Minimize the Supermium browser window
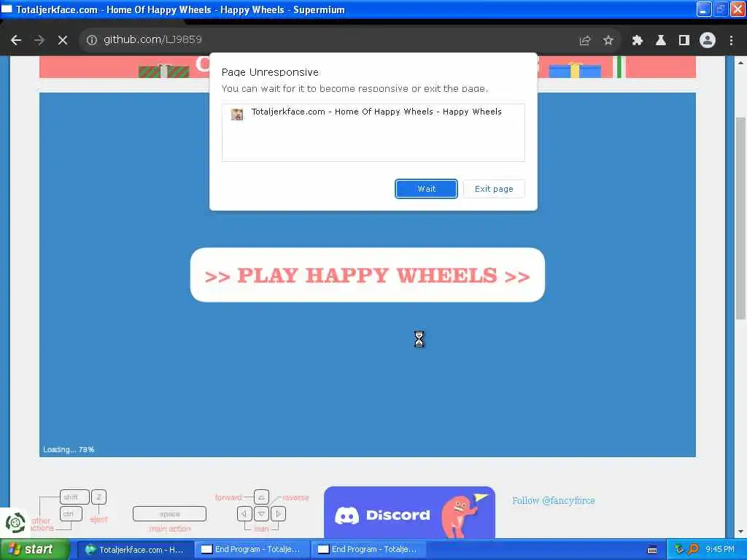747x560 pixels. click(704, 9)
